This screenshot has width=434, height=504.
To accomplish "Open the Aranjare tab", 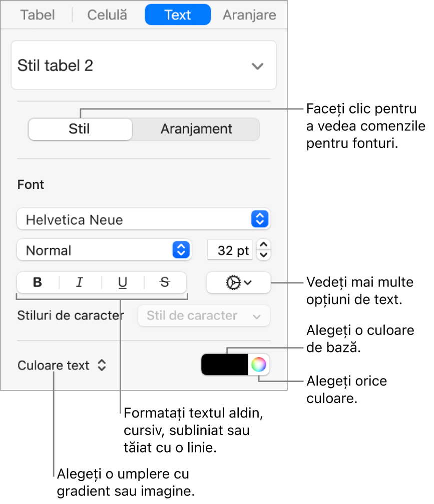I will (249, 15).
